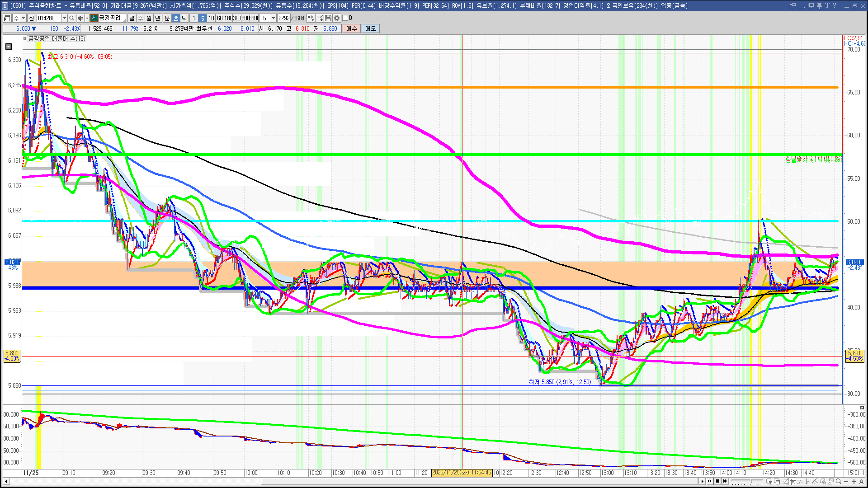Click the replay stop button
The width and height of the screenshot is (868, 488).
pyautogui.click(x=717, y=481)
